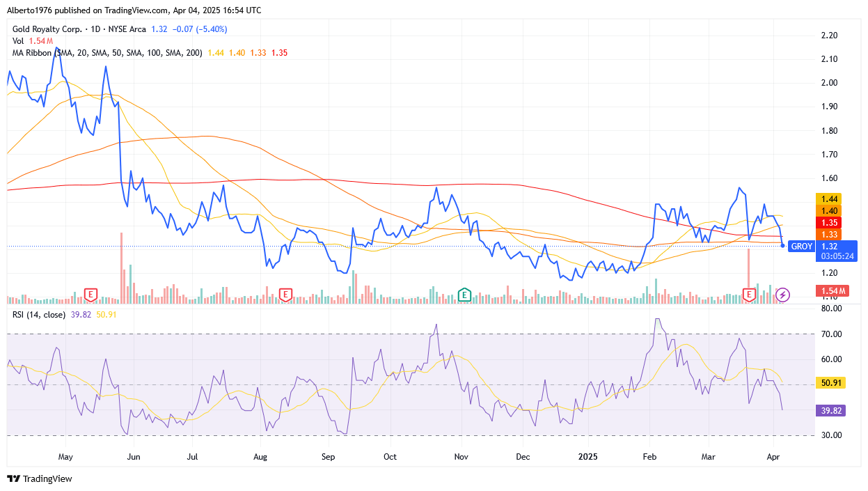
Task: Click the red E earnings marker in May
Action: pos(89,295)
